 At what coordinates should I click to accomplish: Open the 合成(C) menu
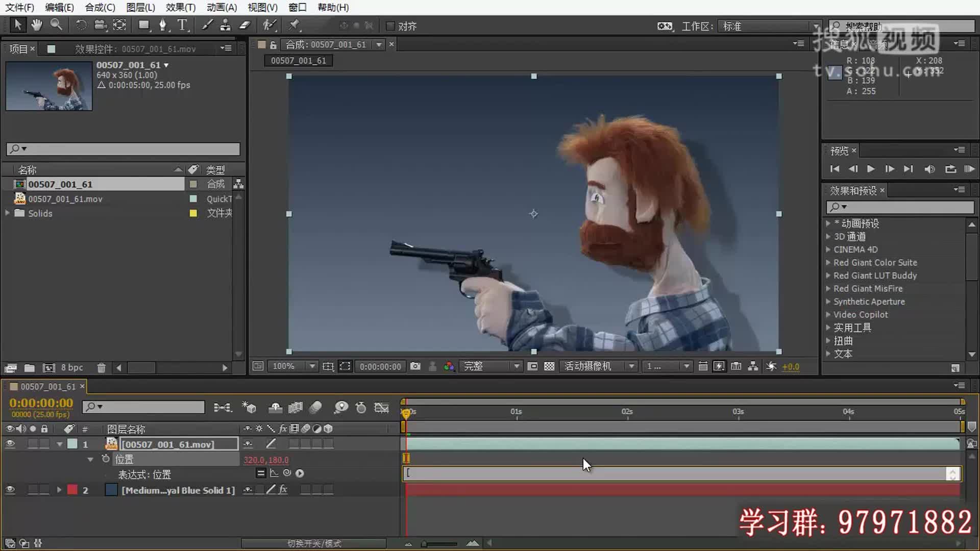click(100, 7)
